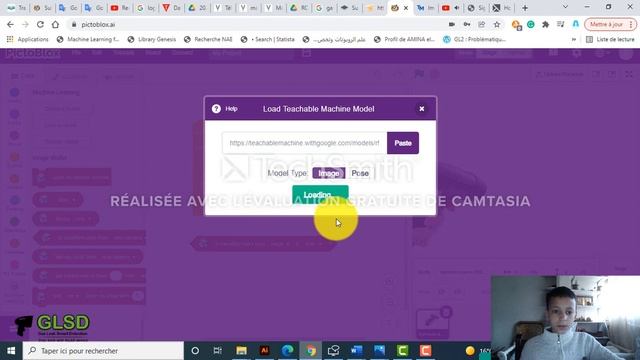Go back in browser history
Image resolution: width=640 pixels, height=360 pixels.
click(10, 24)
